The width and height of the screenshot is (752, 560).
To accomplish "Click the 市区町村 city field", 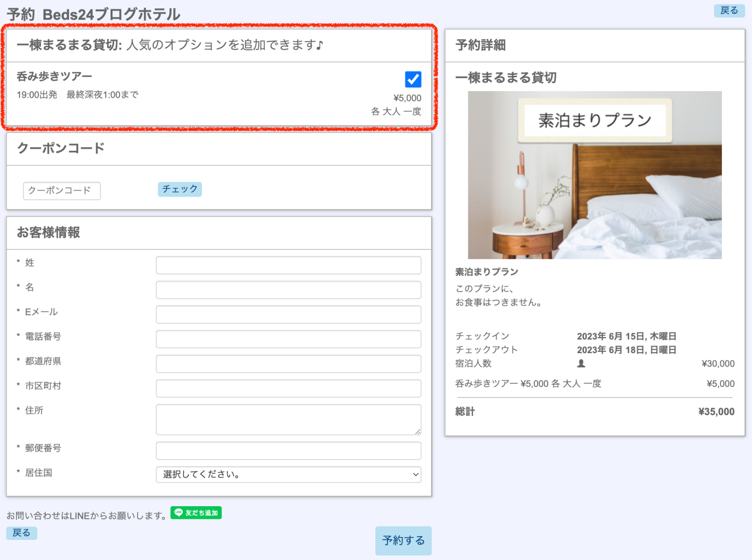I will [288, 388].
